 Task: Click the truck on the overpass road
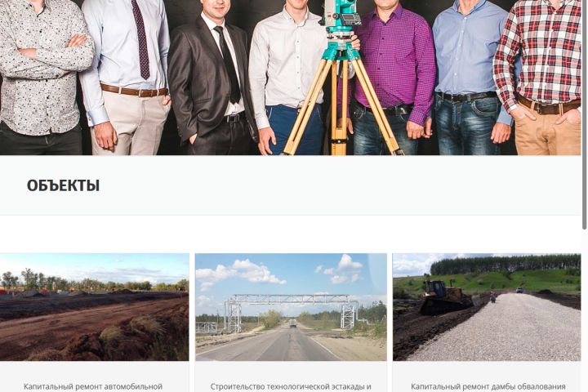coord(293,323)
